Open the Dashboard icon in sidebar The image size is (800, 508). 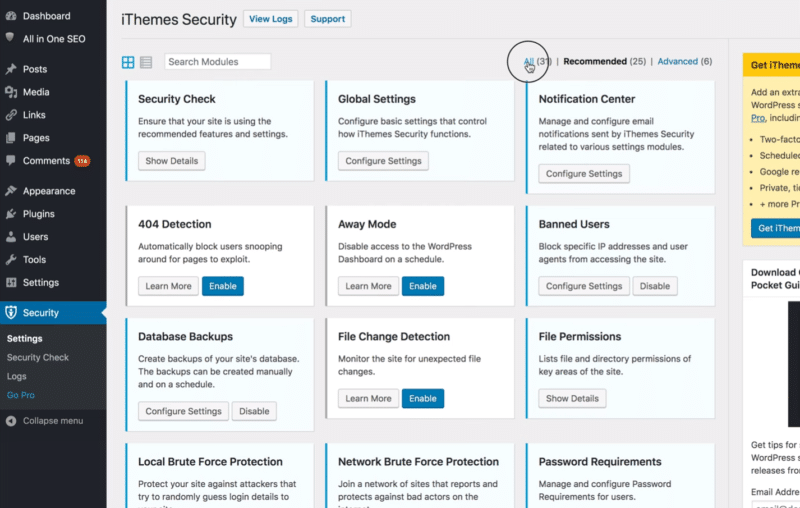11,16
